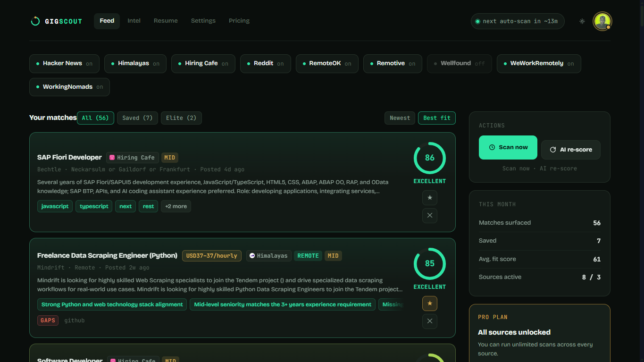The width and height of the screenshot is (644, 362).
Task: Dismiss the Freelance Data Scraping Engineer match
Action: pos(430,321)
